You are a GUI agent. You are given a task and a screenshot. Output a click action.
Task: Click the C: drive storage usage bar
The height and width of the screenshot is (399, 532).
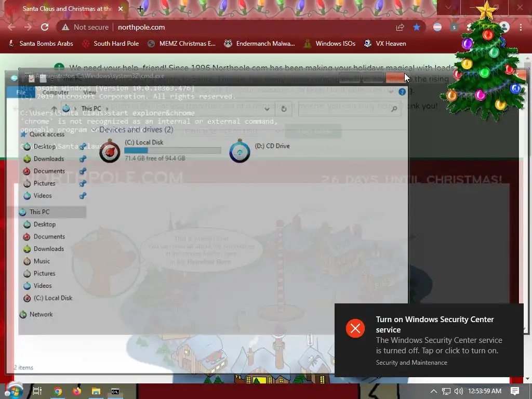pyautogui.click(x=172, y=150)
